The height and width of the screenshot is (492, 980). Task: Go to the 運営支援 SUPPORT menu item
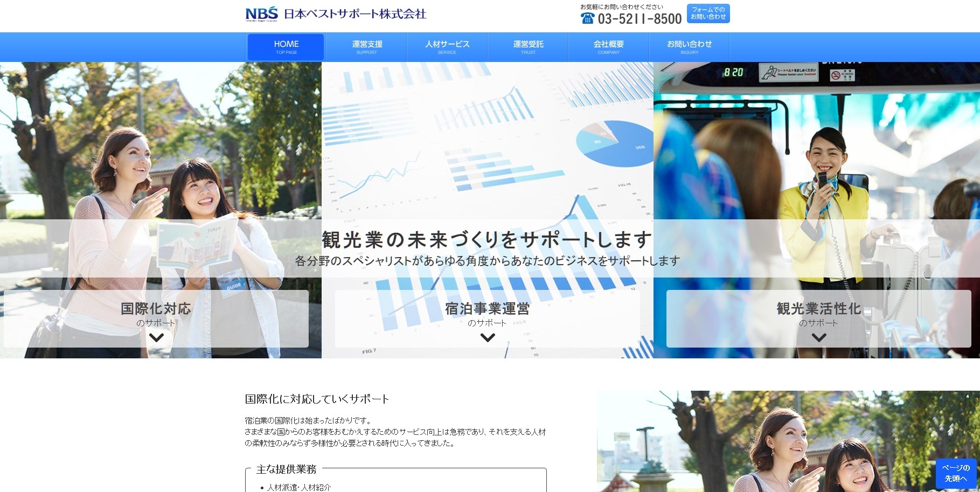click(x=367, y=47)
